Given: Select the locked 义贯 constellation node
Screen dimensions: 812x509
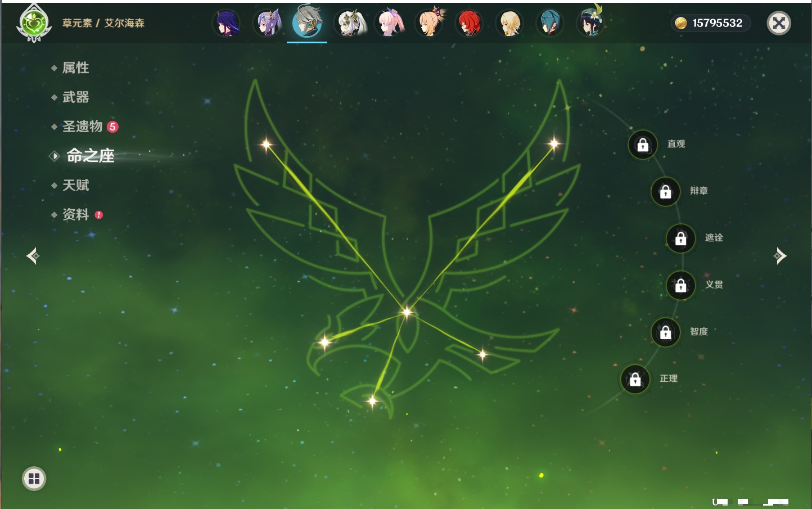Looking at the screenshot, I should click(x=680, y=285).
